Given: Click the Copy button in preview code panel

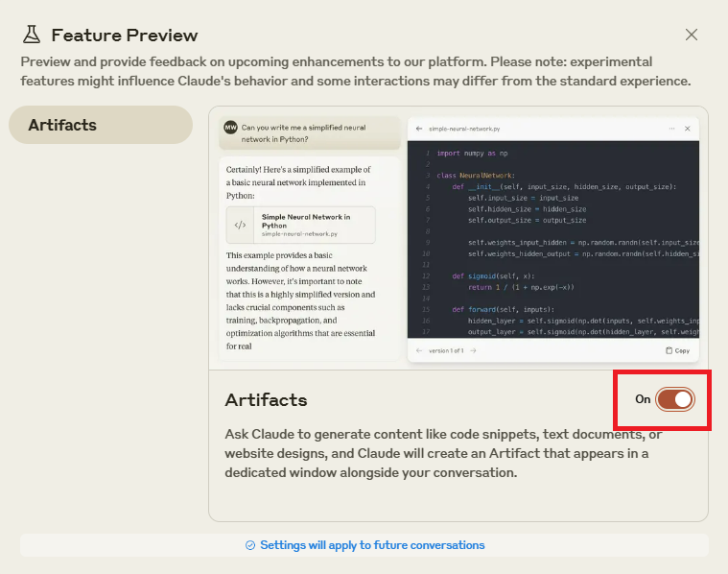Looking at the screenshot, I should coord(677,350).
